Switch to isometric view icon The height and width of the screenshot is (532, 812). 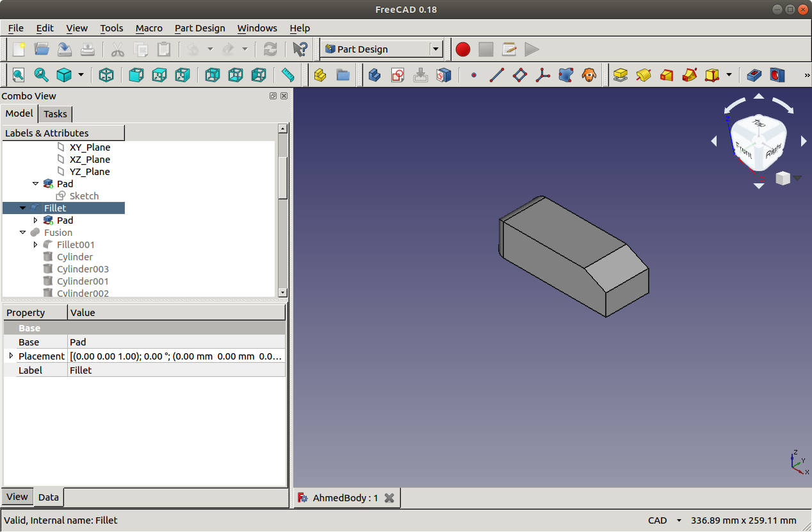pos(106,75)
